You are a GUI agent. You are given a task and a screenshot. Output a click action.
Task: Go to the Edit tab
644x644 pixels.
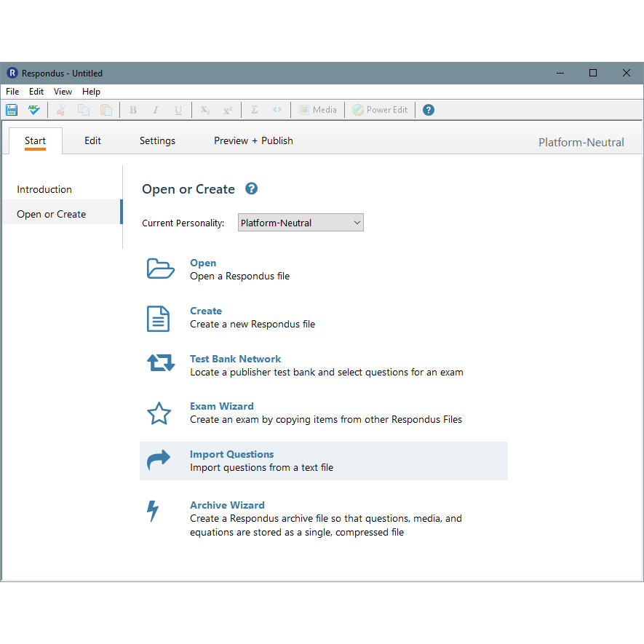pos(92,141)
